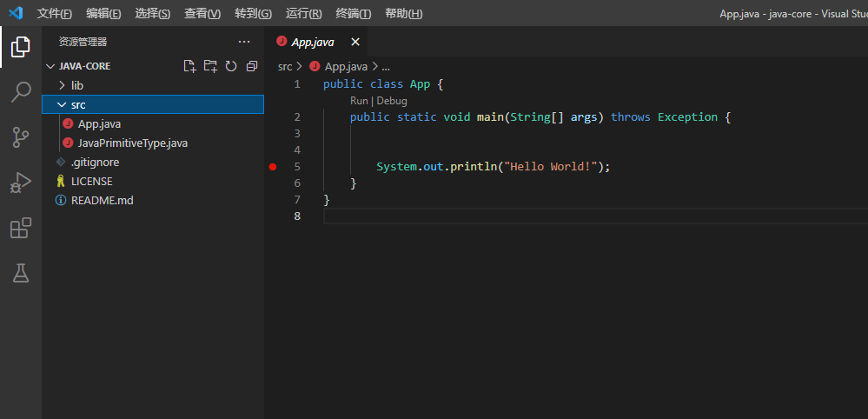This screenshot has width=868, height=419.
Task: Open Source Control view
Action: tap(21, 137)
